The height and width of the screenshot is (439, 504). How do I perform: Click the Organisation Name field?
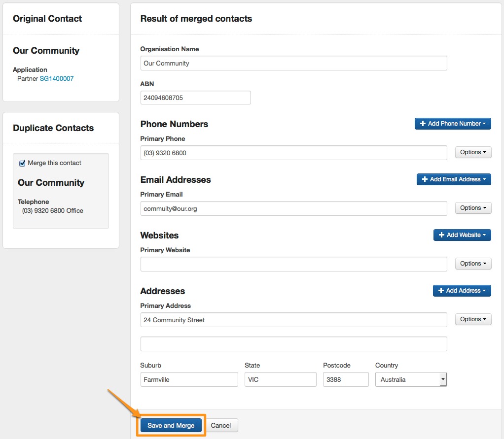coord(293,63)
